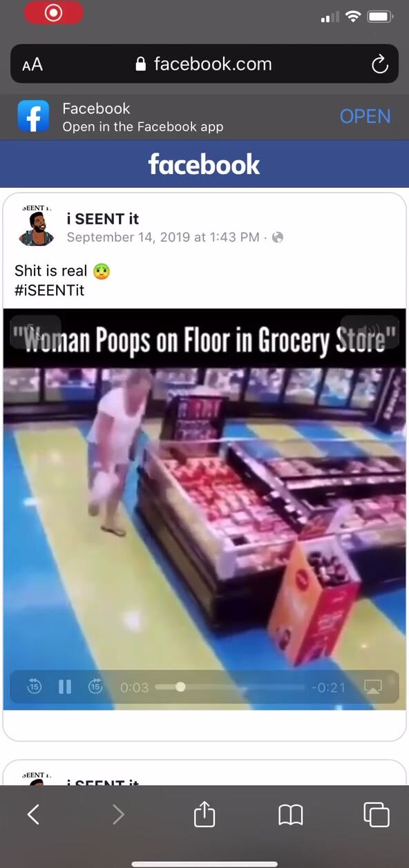Open Safari share sheet icon
Image resolution: width=409 pixels, height=868 pixels.
204,814
